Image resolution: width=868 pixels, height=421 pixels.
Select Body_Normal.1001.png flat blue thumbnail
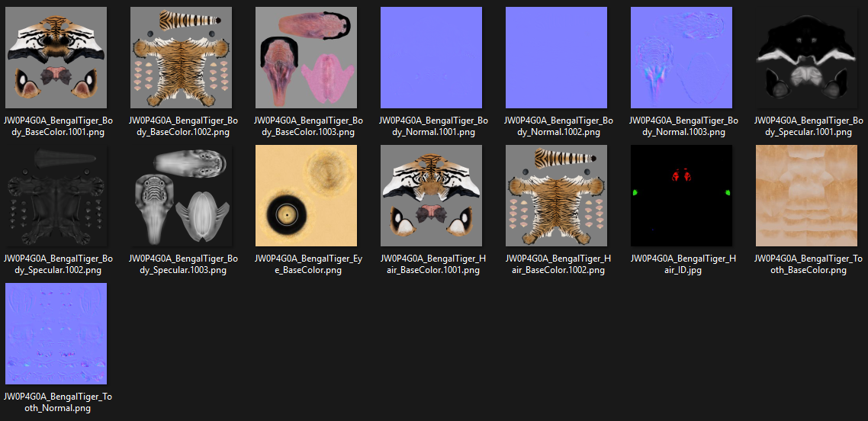431,57
